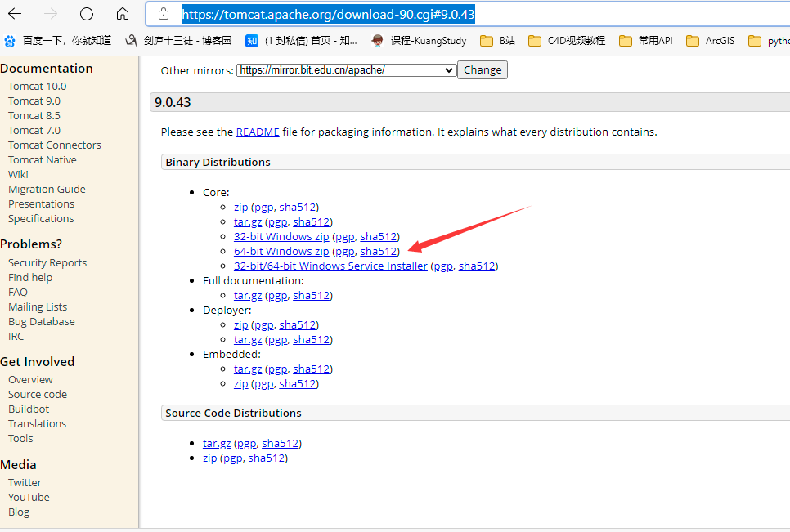Viewport: 790px width, 532px height.
Task: Open pgp for 32-bit Windows zip
Action: click(345, 236)
